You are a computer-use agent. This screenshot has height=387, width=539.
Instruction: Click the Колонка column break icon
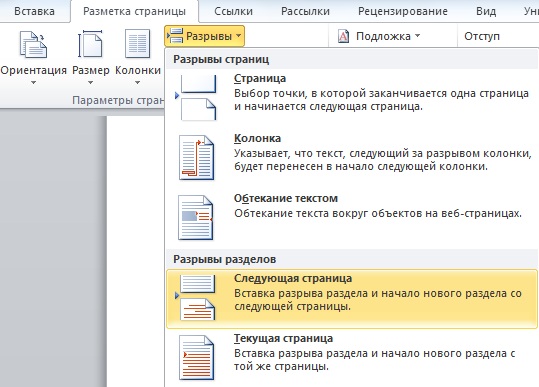pos(196,157)
